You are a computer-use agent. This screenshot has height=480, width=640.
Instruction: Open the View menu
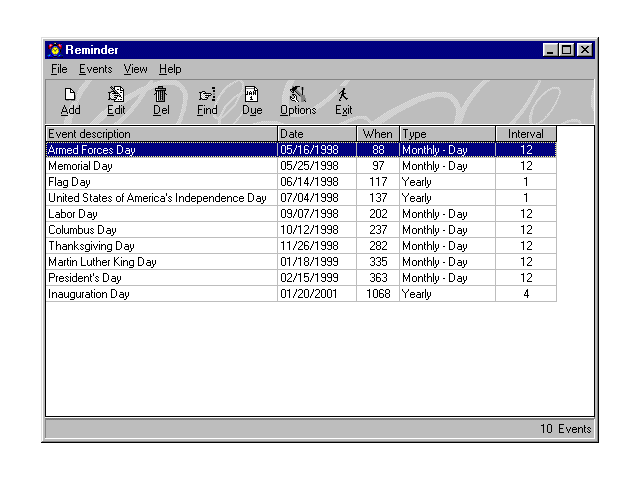click(135, 69)
